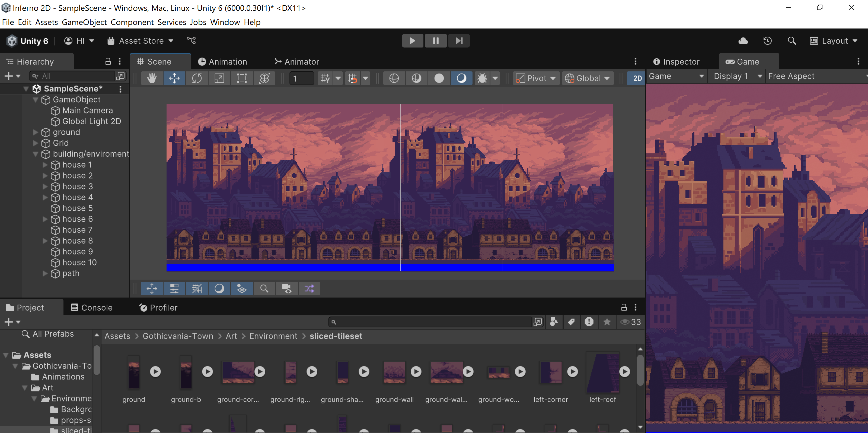
Task: Collapse the building/enviroment tree item
Action: (35, 154)
